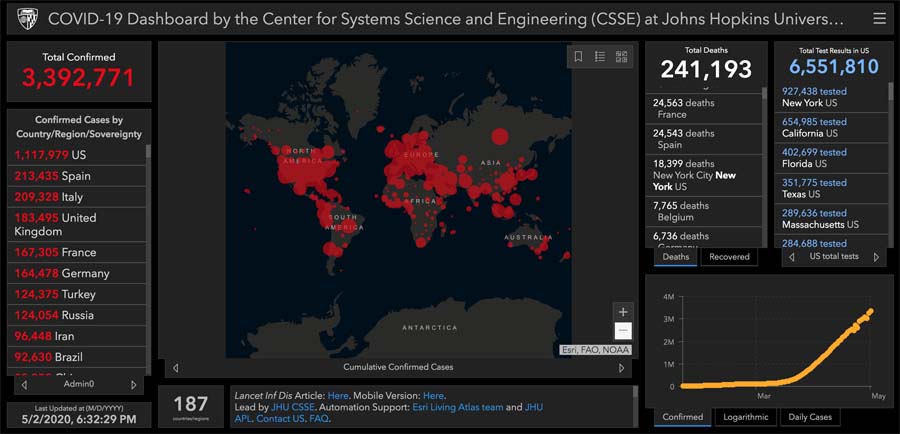
Task: Select the 92,630 Brazil row
Action: [77, 357]
